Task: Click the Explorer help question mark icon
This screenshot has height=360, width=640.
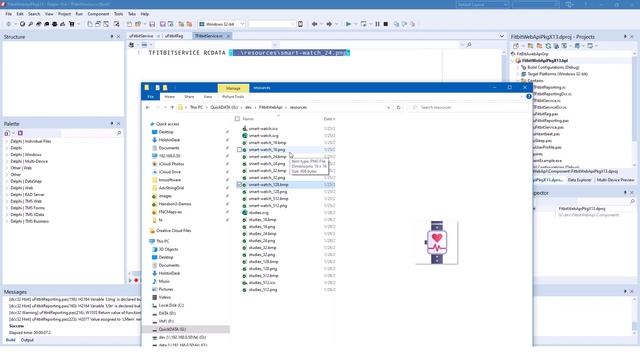Action: click(x=529, y=97)
